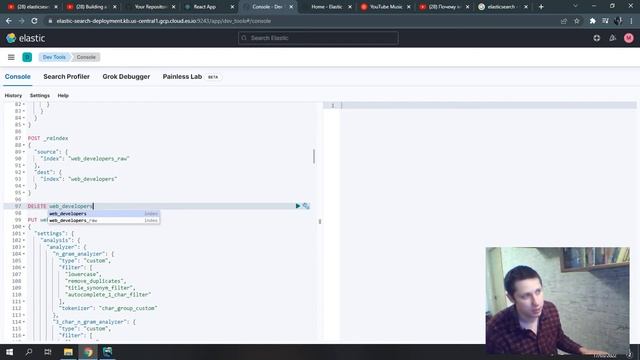Close the YouTube Music browser tab

(409, 7)
